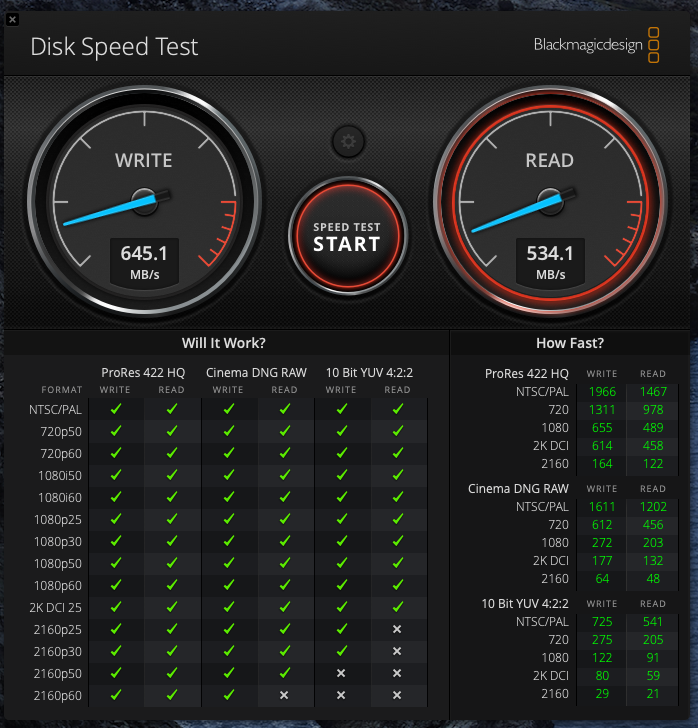698x728 pixels.
Task: Click 2160p50 10 Bit YUV read X mark
Action: pyautogui.click(x=397, y=673)
